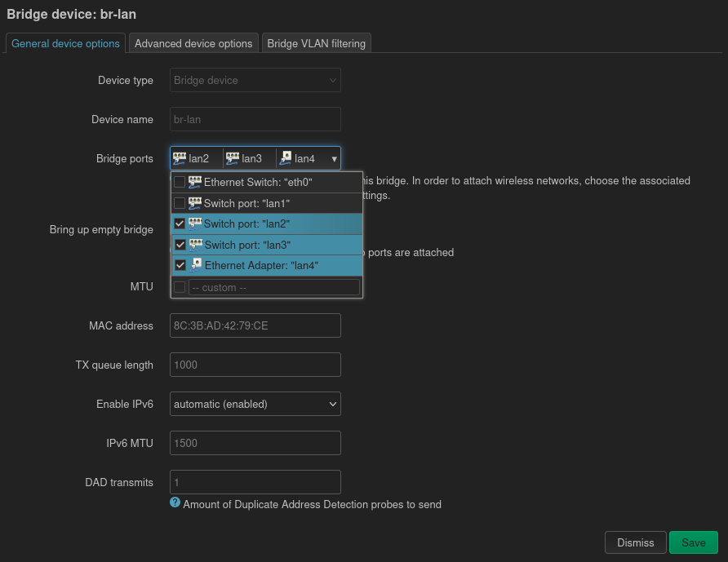The width and height of the screenshot is (728, 562).
Task: Enable the Switch port "lan1" checkbox
Action: click(x=180, y=203)
